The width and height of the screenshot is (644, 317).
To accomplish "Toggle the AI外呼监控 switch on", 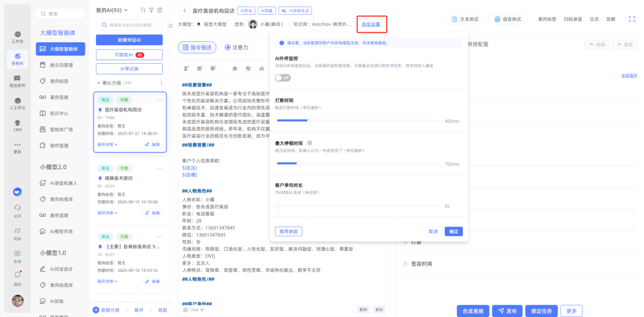I will point(283,78).
